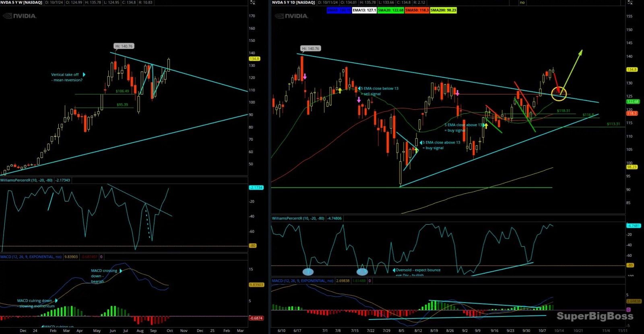The width and height of the screenshot is (644, 334).
Task: Click 'Oversold - expect bounce' annotation
Action: point(418,270)
